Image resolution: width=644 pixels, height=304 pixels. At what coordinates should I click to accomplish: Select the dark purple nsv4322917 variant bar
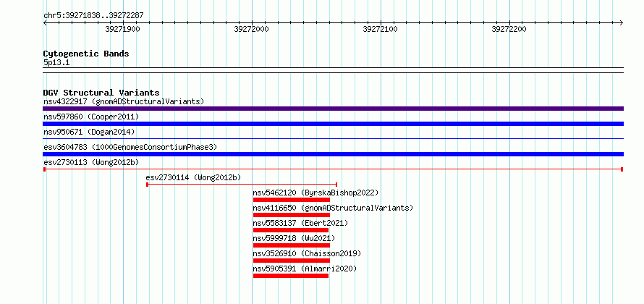(333, 109)
